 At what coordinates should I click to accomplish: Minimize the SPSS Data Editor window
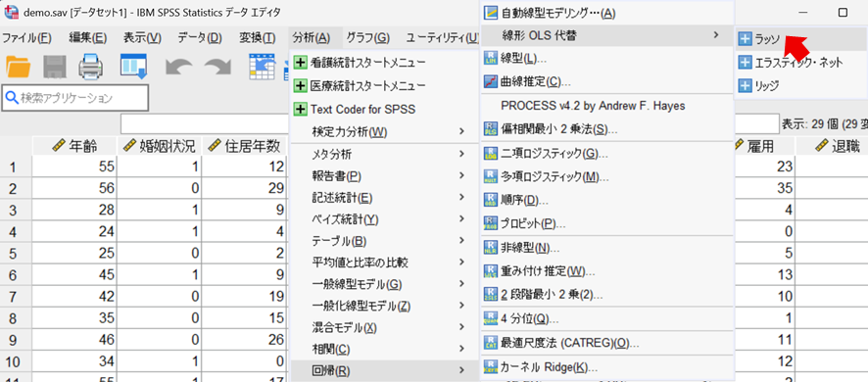[x=802, y=12]
